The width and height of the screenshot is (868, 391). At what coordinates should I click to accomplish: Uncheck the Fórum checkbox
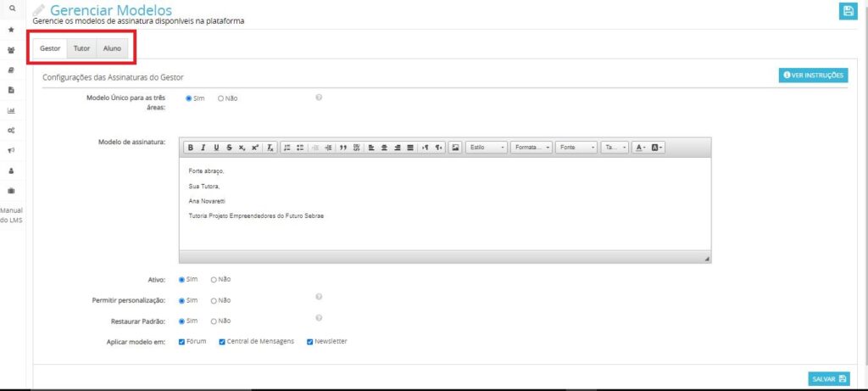point(182,342)
